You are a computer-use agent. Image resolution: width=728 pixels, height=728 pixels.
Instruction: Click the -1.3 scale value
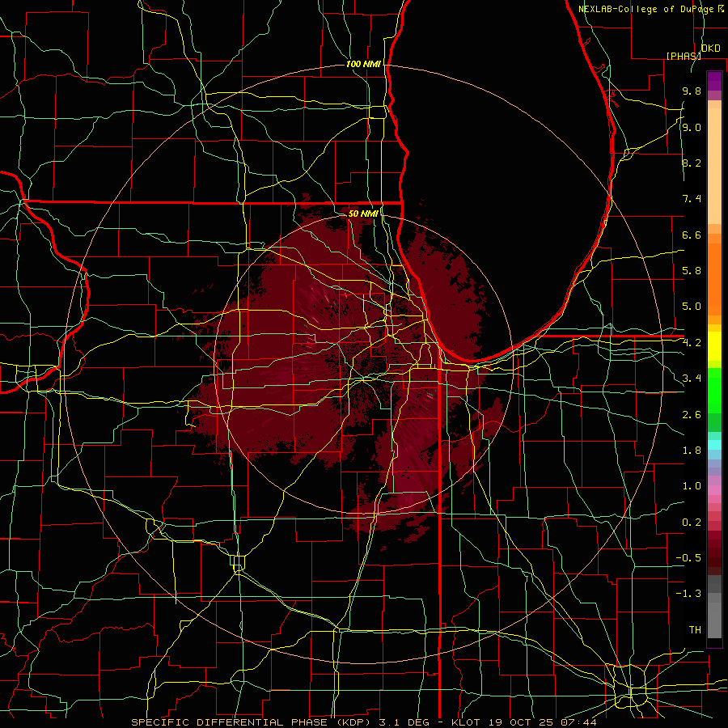click(688, 594)
